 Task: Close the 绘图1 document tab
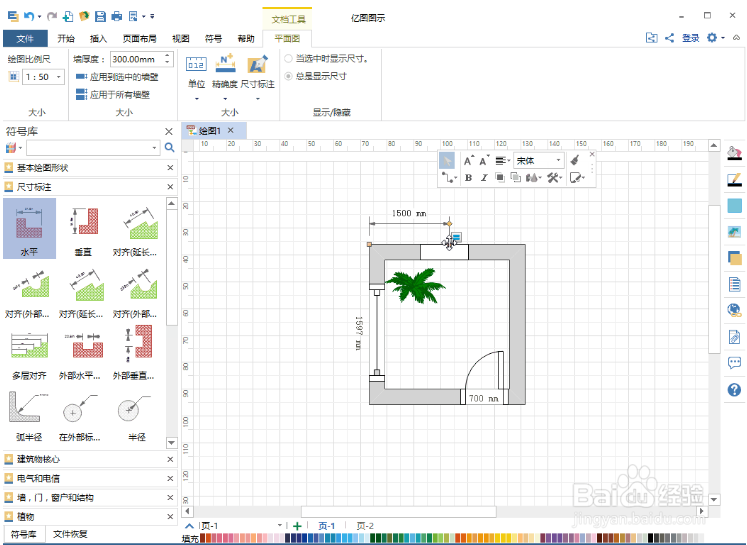pyautogui.click(x=231, y=130)
